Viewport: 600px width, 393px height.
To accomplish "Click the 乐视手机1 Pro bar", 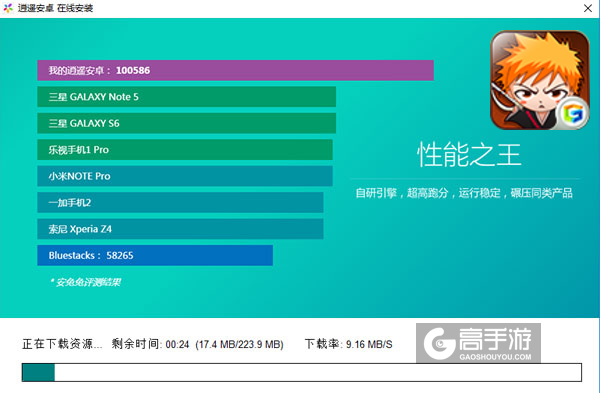I will (x=185, y=149).
